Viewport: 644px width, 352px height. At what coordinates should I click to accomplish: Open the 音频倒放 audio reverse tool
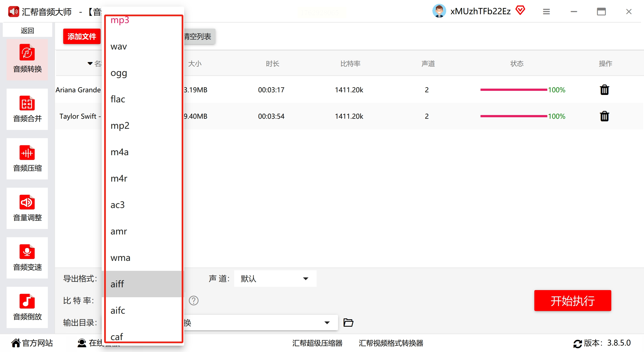tap(27, 307)
